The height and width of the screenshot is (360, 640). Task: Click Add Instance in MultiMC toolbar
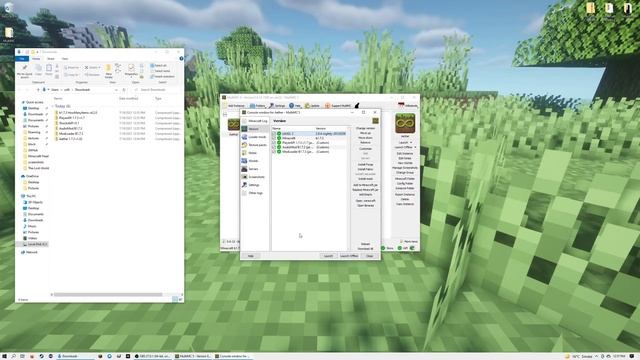(x=233, y=106)
